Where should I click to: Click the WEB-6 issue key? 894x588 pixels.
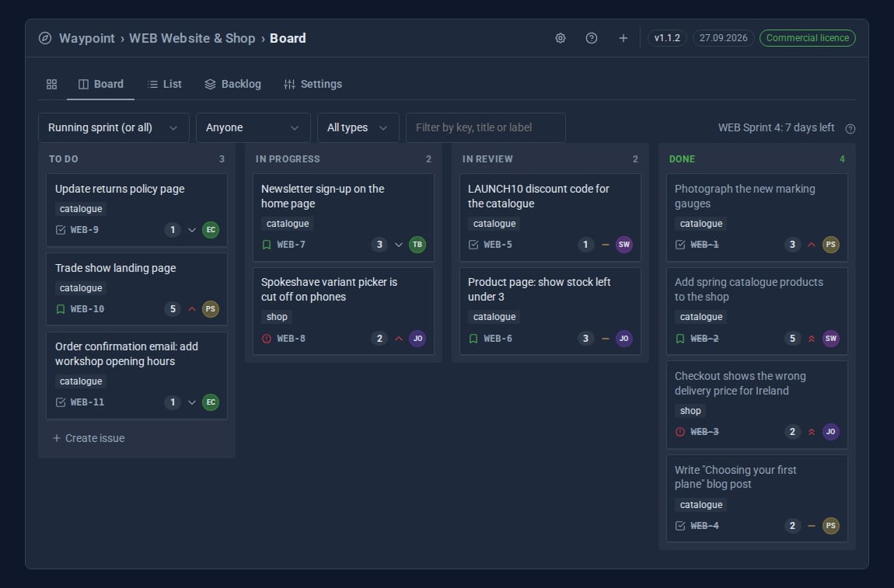(498, 339)
